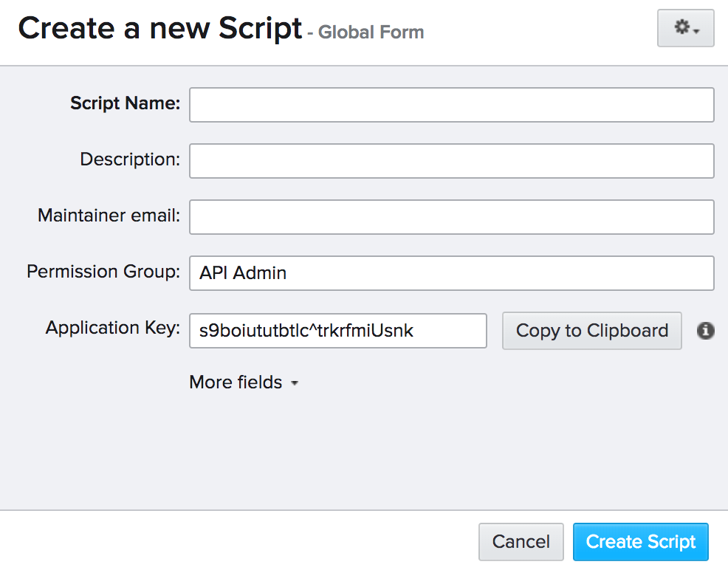Click into the Description text box

(x=451, y=161)
